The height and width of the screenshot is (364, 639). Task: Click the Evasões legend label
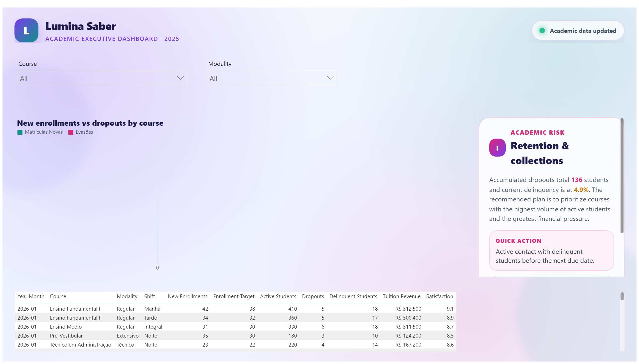click(84, 132)
